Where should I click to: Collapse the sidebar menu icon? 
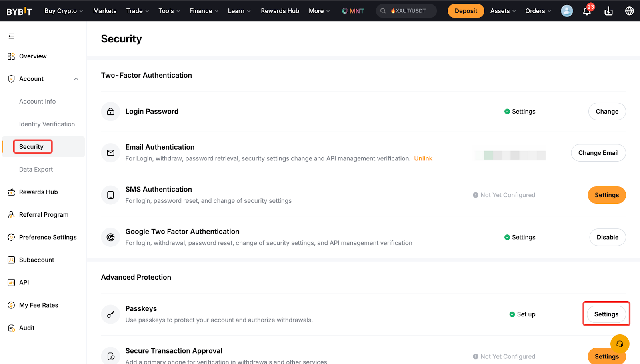(x=11, y=36)
